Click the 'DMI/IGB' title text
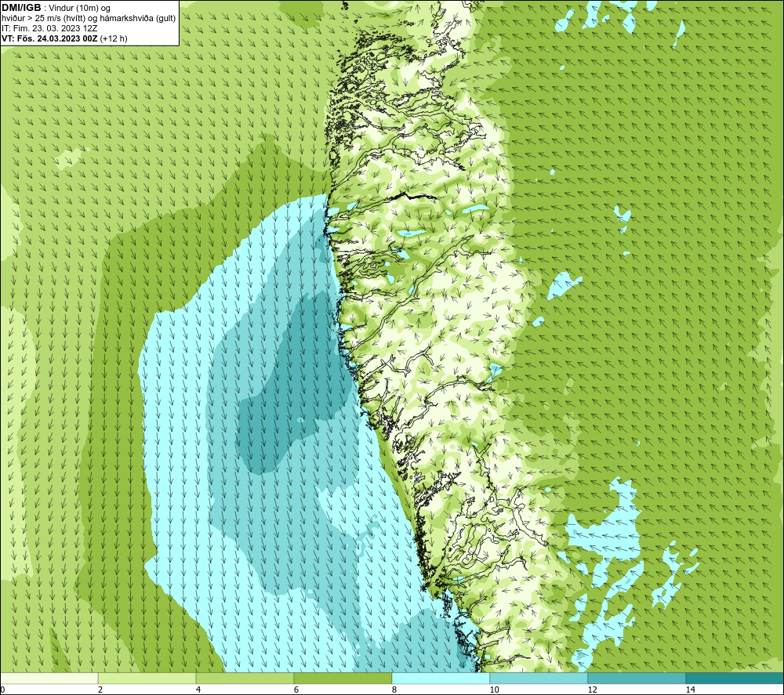The height and width of the screenshot is (695, 784). pyautogui.click(x=21, y=8)
